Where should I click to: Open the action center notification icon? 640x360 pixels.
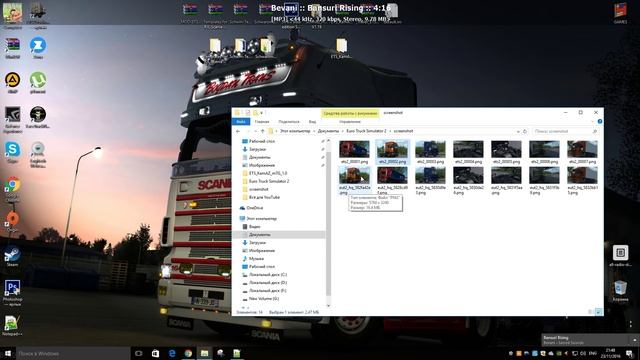tap(629, 353)
